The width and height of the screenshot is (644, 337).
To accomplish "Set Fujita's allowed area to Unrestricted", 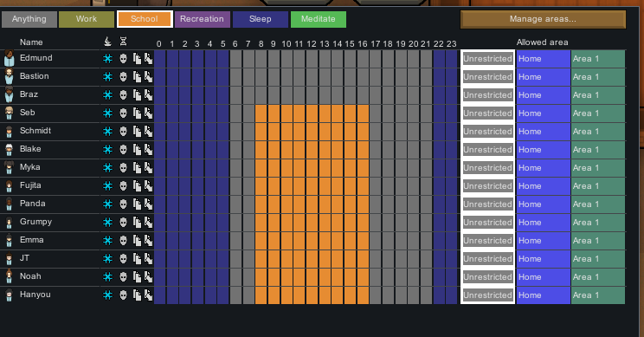I will (488, 185).
